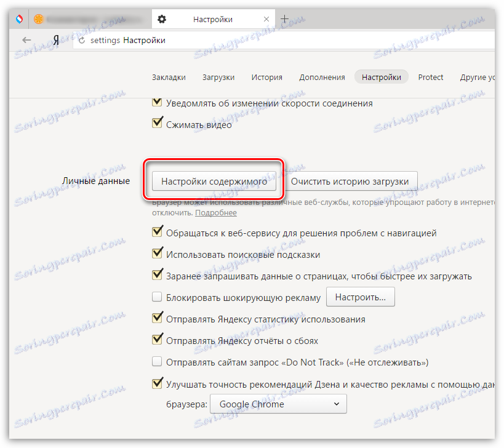Open the Google Chrome browser dropdown
504x448 pixels.
click(278, 404)
